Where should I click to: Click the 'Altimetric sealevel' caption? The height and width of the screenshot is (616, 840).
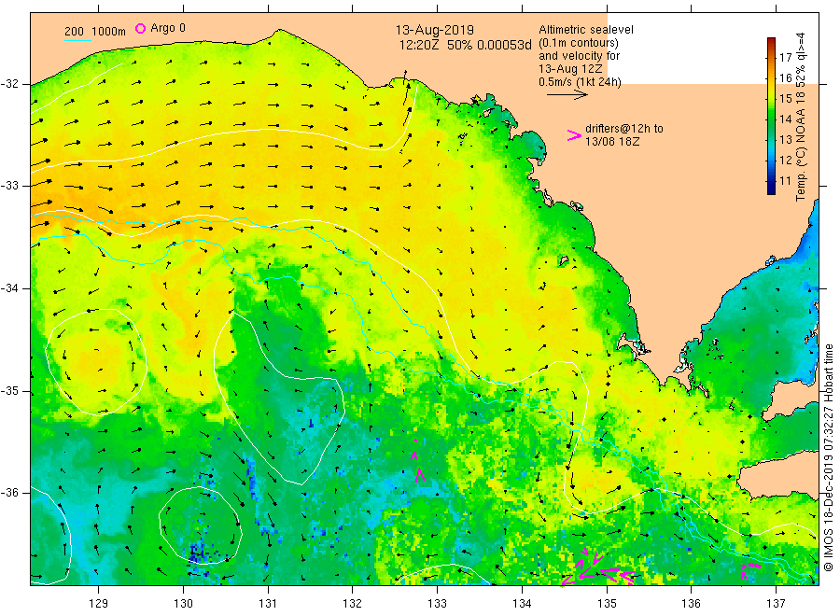click(x=586, y=30)
